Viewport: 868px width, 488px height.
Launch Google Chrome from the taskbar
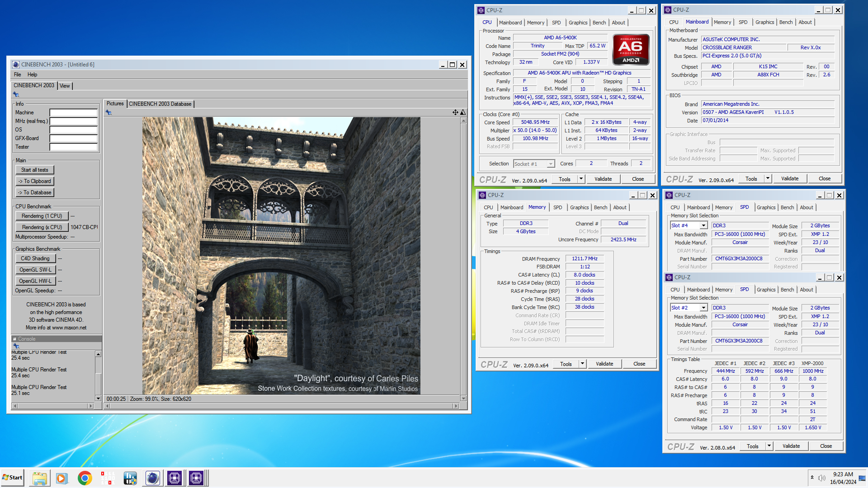[x=85, y=478]
